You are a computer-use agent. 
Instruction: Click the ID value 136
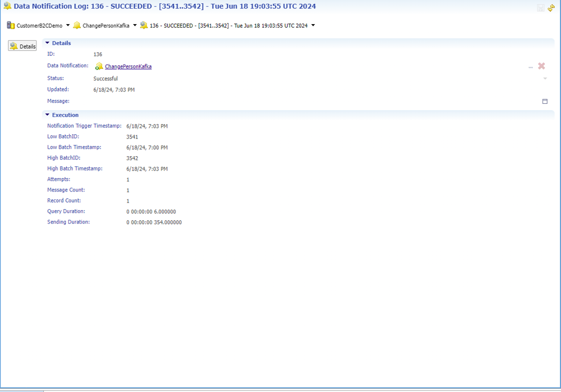pos(98,55)
